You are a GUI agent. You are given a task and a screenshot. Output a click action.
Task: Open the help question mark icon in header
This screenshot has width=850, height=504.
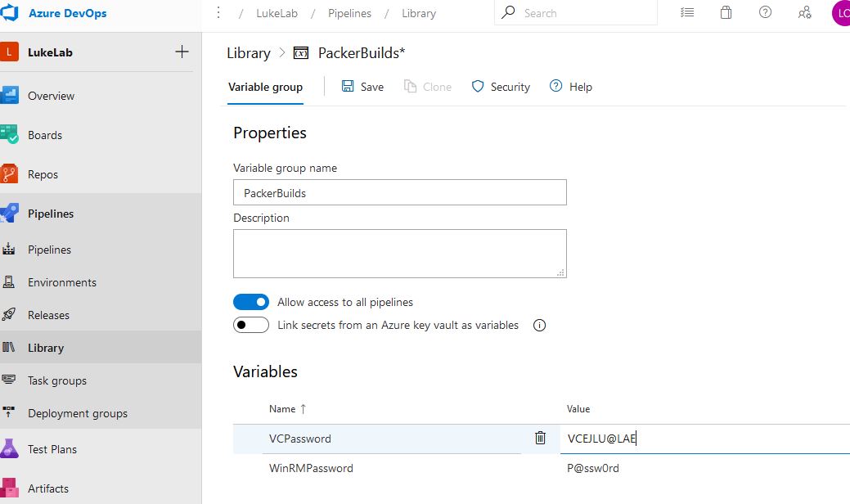765,12
